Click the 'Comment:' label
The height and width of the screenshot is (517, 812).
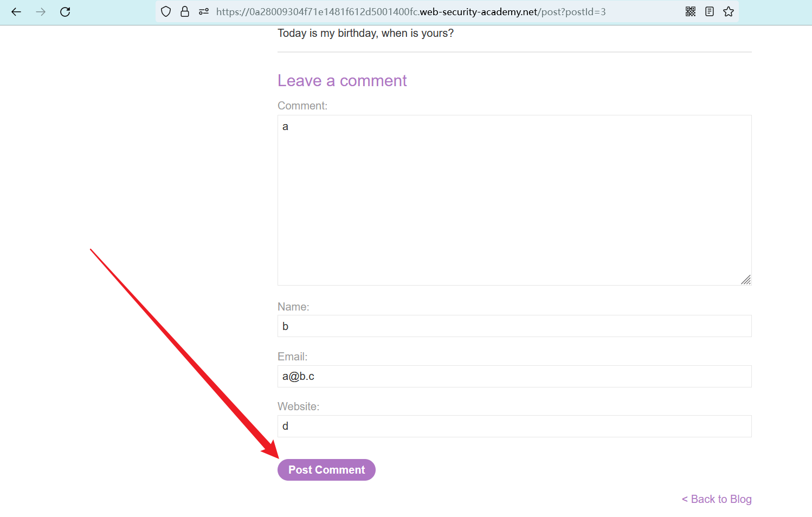(302, 106)
